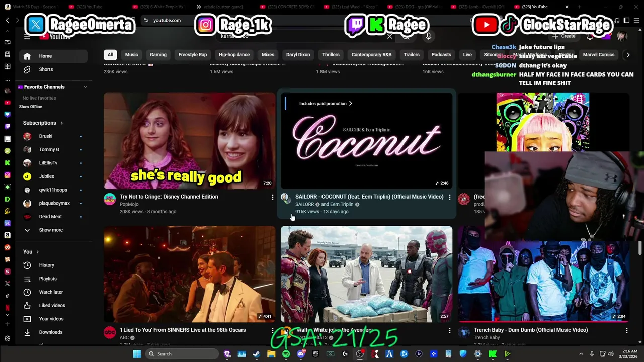
Task: Open options menu for Try Not to Cringe video
Action: coord(272,197)
